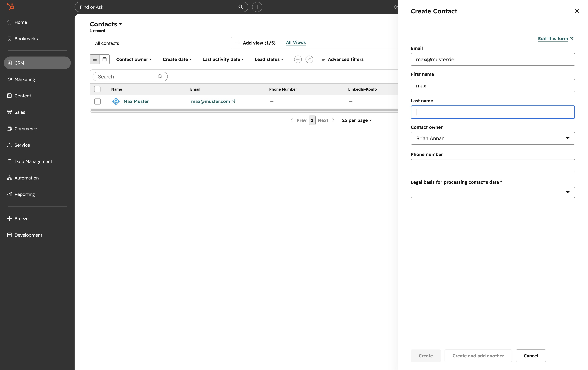Image resolution: width=588 pixels, height=370 pixels.
Task: Click the First name field
Action: [x=493, y=86]
